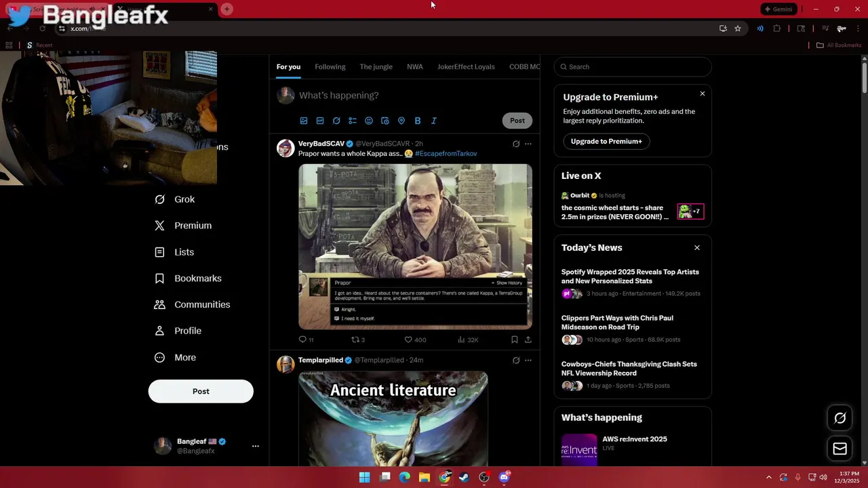The image size is (868, 488).
Task: Open the floating Grok button
Action: pyautogui.click(x=840, y=418)
